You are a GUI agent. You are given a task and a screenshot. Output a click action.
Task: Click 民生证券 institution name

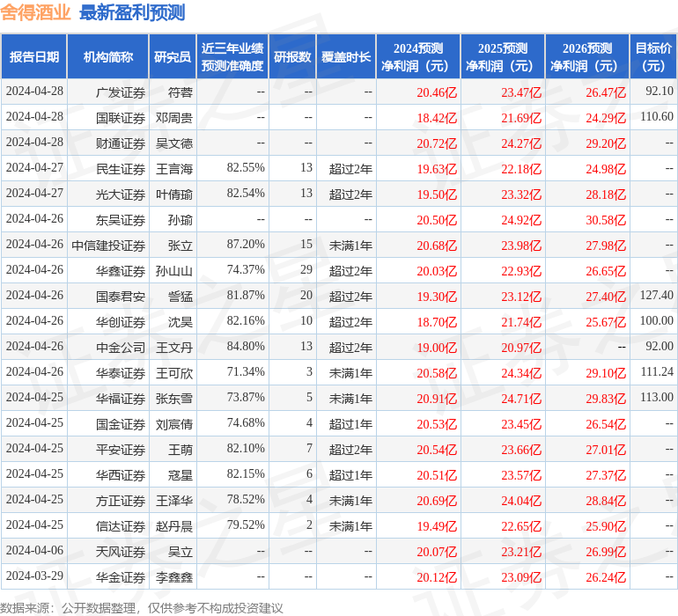(x=121, y=169)
